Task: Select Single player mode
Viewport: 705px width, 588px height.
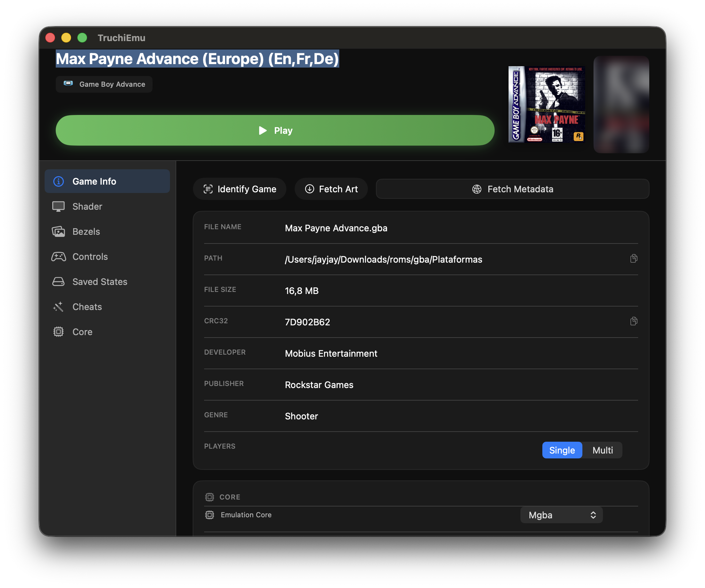Action: pyautogui.click(x=562, y=450)
